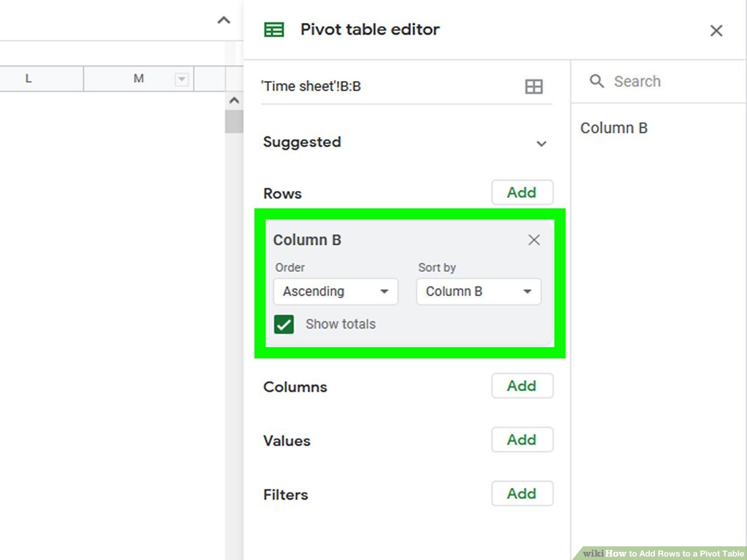Click the search magnifier icon
This screenshot has height=560, width=747.
point(596,82)
